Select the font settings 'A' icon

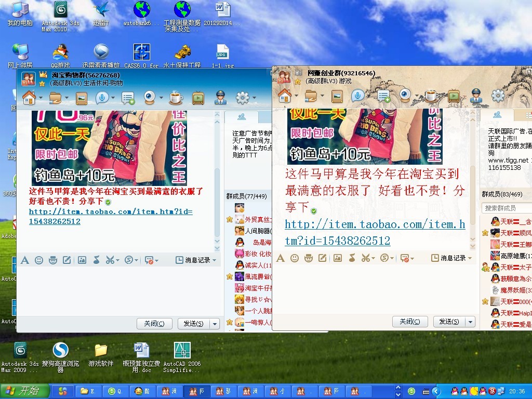280,258
